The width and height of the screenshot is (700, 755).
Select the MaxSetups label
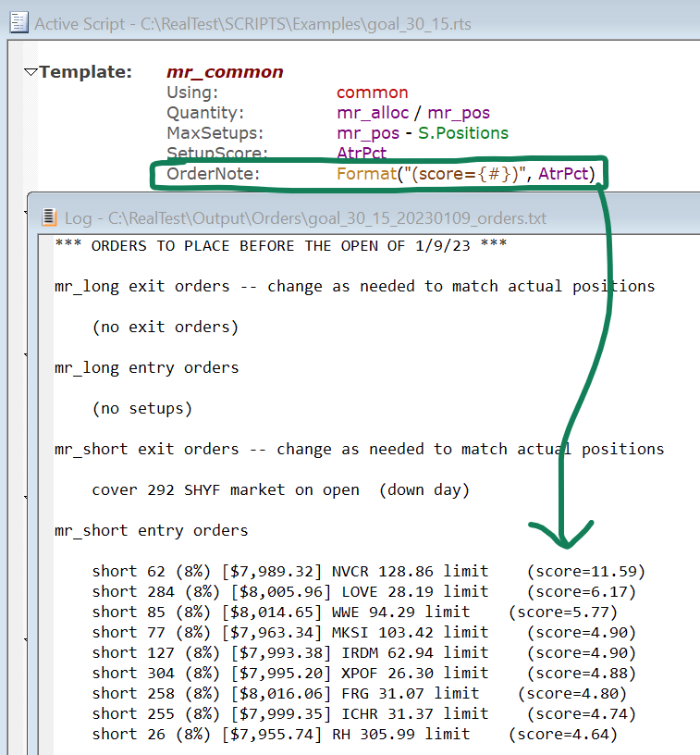click(x=215, y=133)
